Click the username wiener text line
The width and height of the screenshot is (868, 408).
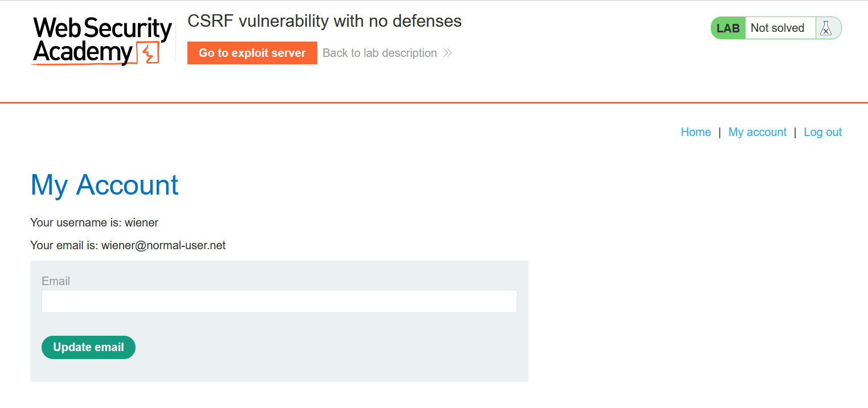click(94, 222)
